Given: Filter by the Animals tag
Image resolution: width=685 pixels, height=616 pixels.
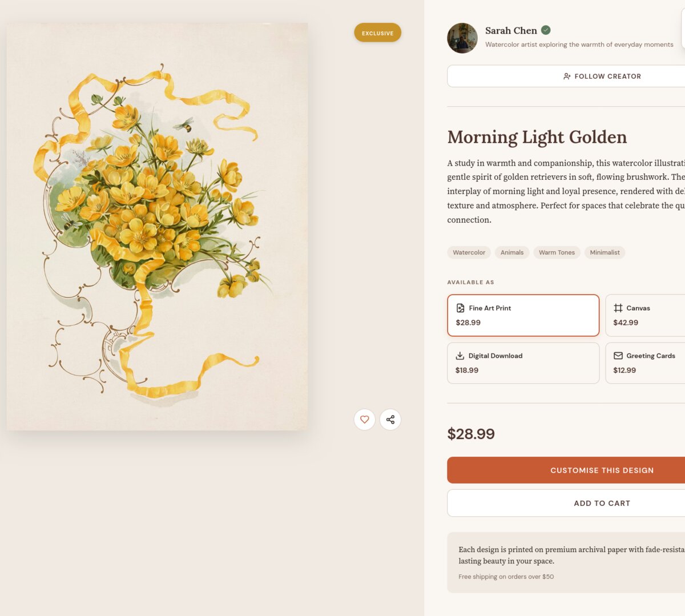Looking at the screenshot, I should click(x=511, y=252).
